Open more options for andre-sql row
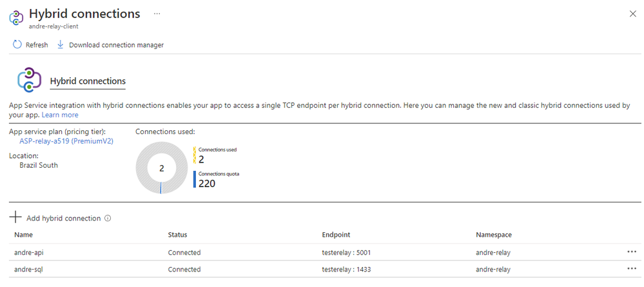The width and height of the screenshot is (644, 287). (631, 269)
